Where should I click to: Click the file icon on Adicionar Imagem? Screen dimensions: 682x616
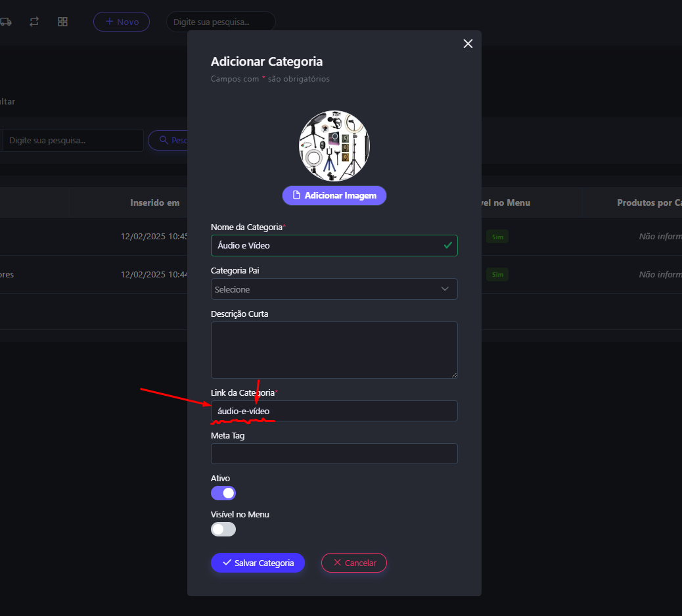296,195
